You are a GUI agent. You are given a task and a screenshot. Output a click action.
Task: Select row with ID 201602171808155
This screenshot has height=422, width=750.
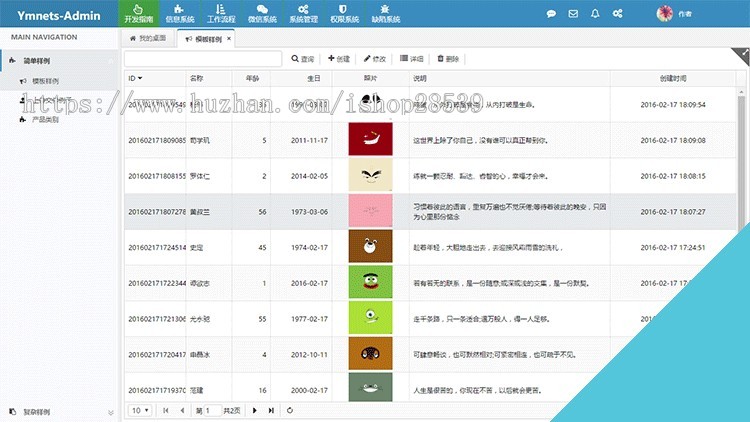click(x=430, y=176)
